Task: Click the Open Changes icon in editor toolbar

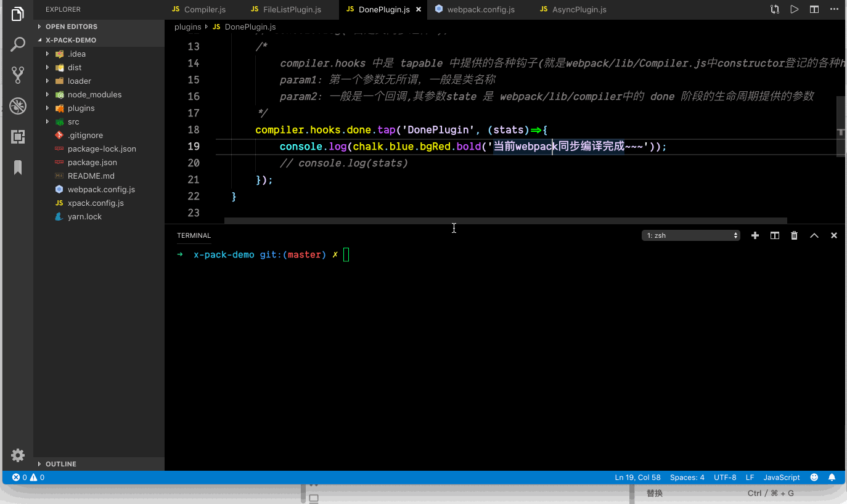Action: click(775, 9)
